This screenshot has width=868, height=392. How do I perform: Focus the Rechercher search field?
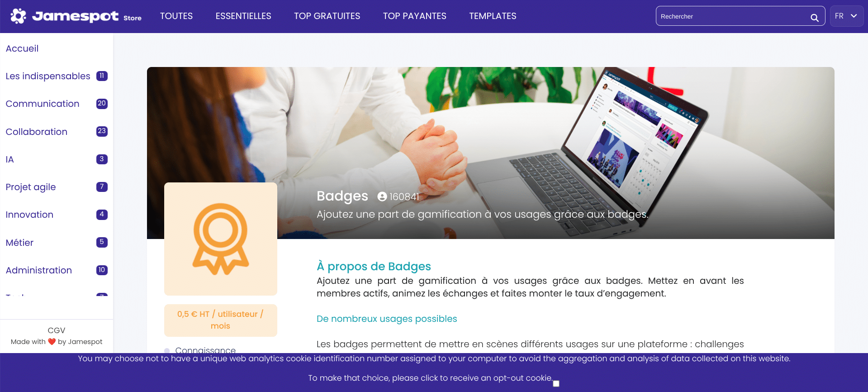733,16
